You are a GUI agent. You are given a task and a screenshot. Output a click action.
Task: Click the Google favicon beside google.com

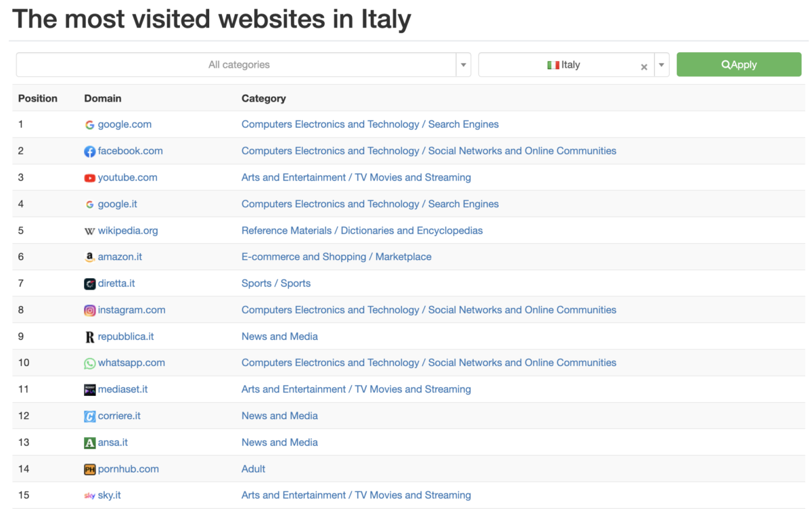tap(89, 125)
